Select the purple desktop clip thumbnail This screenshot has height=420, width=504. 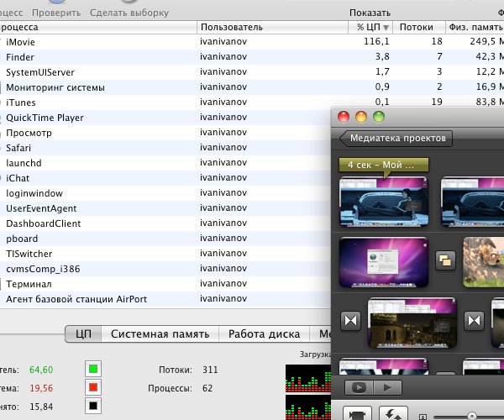[x=384, y=262]
